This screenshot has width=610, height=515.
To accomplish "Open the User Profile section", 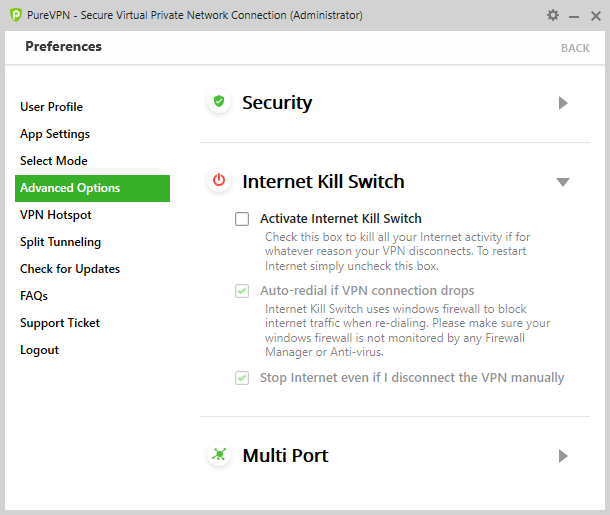I will point(51,107).
